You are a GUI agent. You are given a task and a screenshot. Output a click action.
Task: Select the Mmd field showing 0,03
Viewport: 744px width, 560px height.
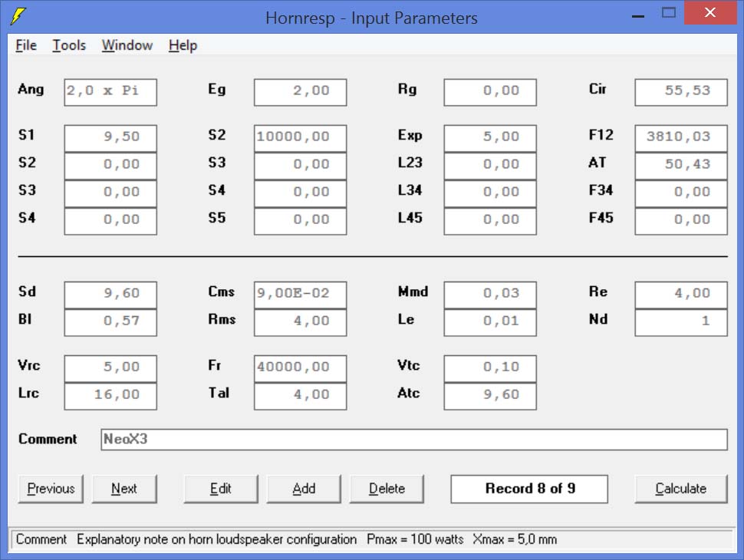coord(490,295)
